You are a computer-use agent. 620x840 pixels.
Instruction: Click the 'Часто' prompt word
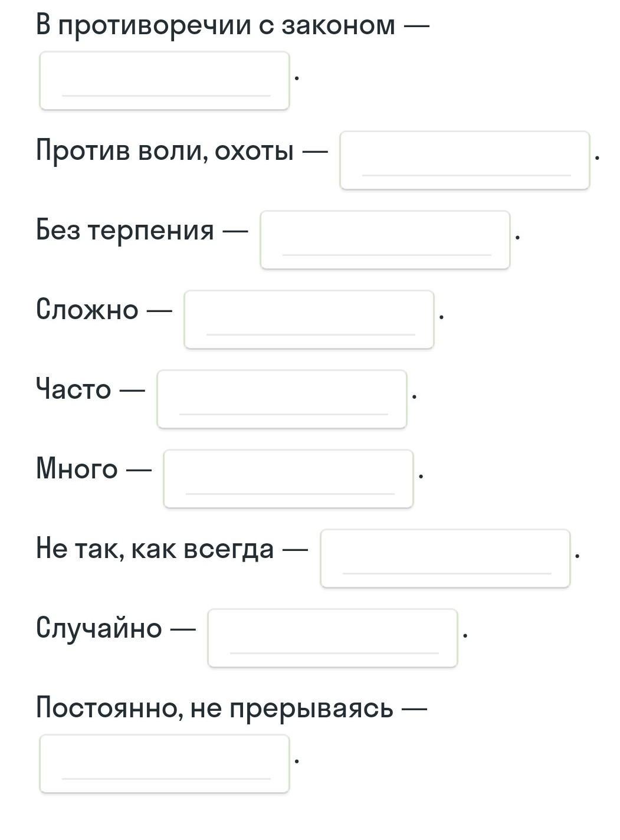coord(74,389)
